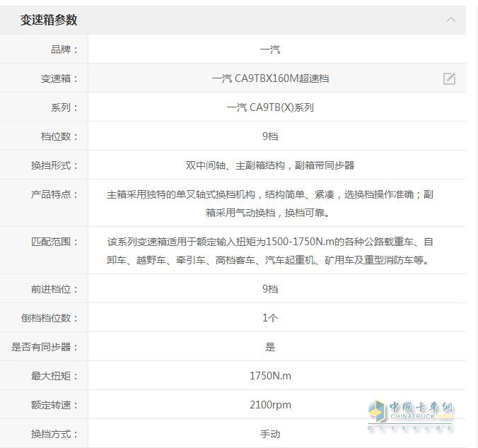The image size is (478, 448).
Task: Click the 前进档位 row label
Action: (x=55, y=289)
